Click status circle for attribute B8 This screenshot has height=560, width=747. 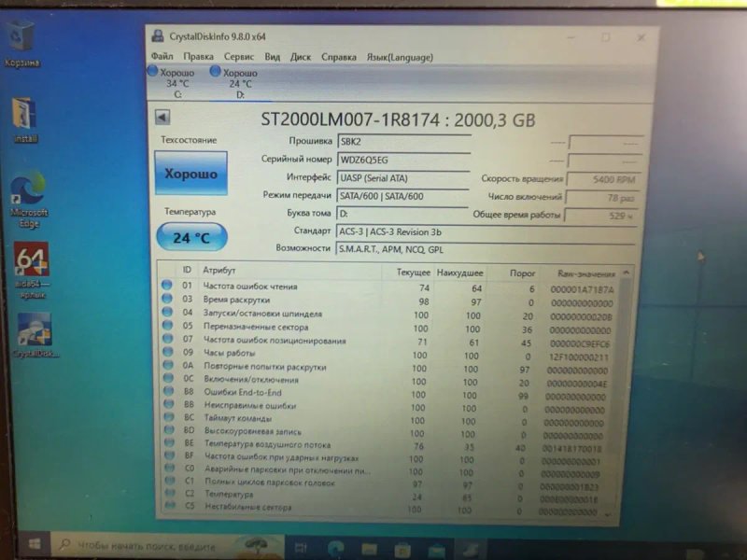click(x=169, y=390)
